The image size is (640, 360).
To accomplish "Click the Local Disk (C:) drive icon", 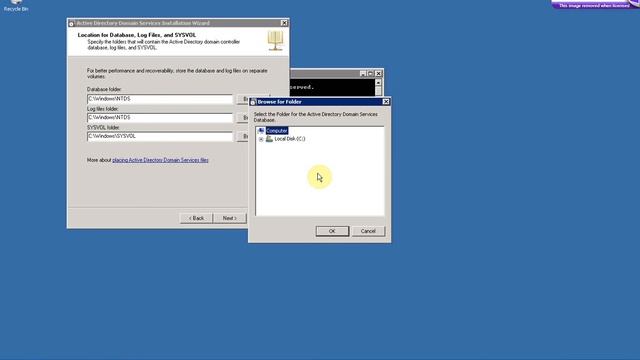I will click(x=269, y=139).
